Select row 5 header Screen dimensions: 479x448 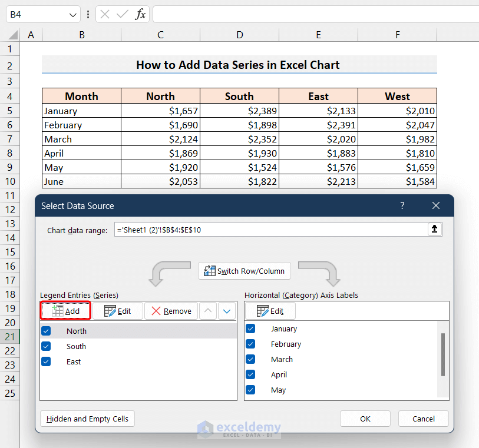tap(10, 111)
